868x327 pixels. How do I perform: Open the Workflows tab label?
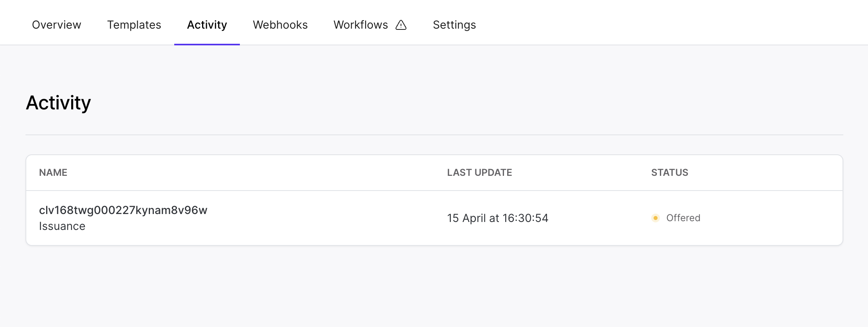360,25
